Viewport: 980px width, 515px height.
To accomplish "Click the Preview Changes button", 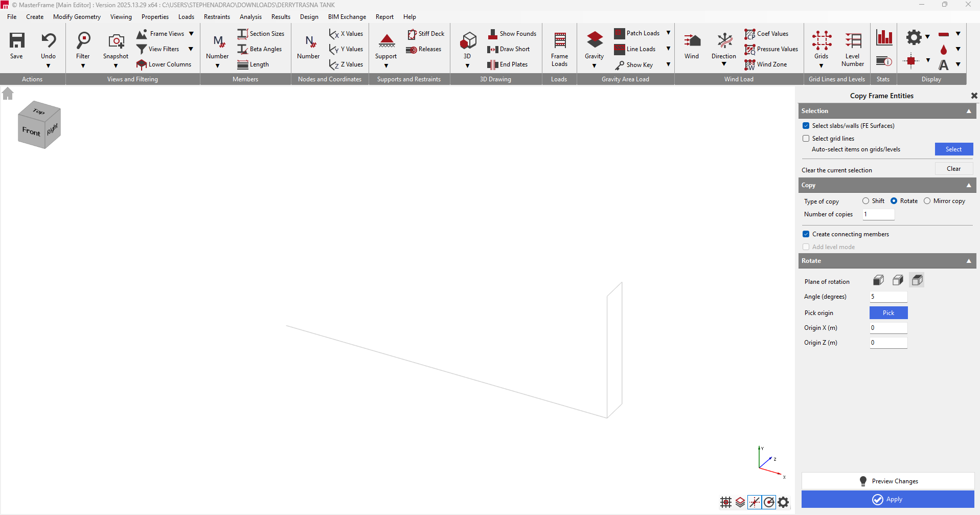I will pos(888,481).
